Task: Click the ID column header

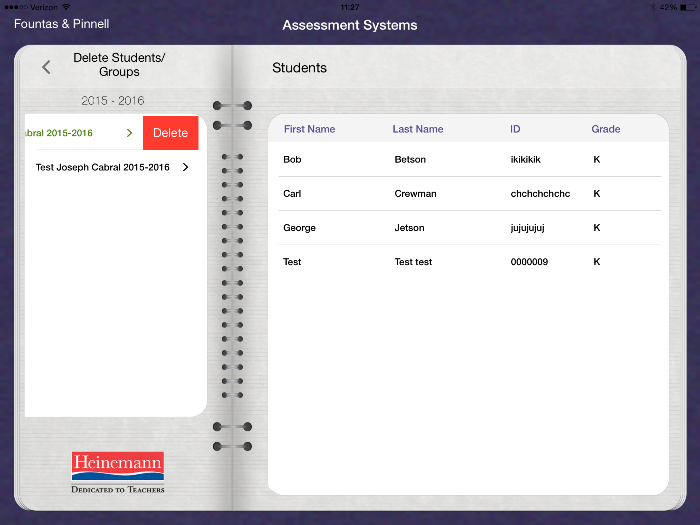Action: (x=515, y=129)
